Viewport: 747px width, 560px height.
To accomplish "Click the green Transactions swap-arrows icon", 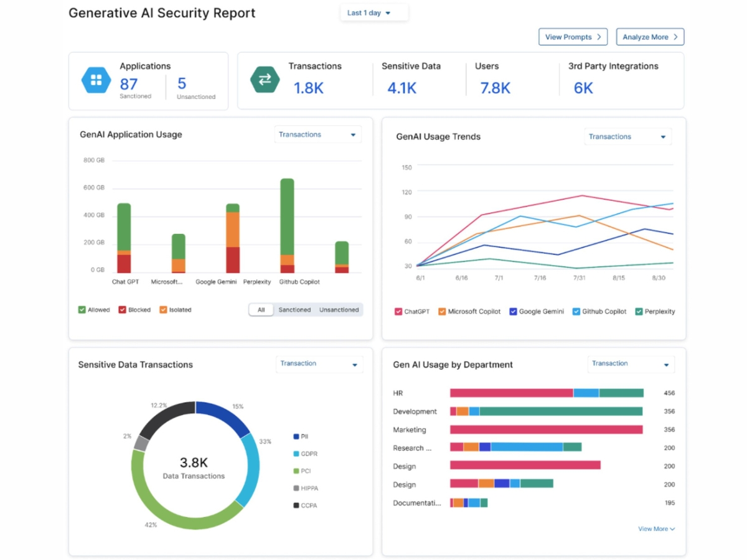I will 265,80.
